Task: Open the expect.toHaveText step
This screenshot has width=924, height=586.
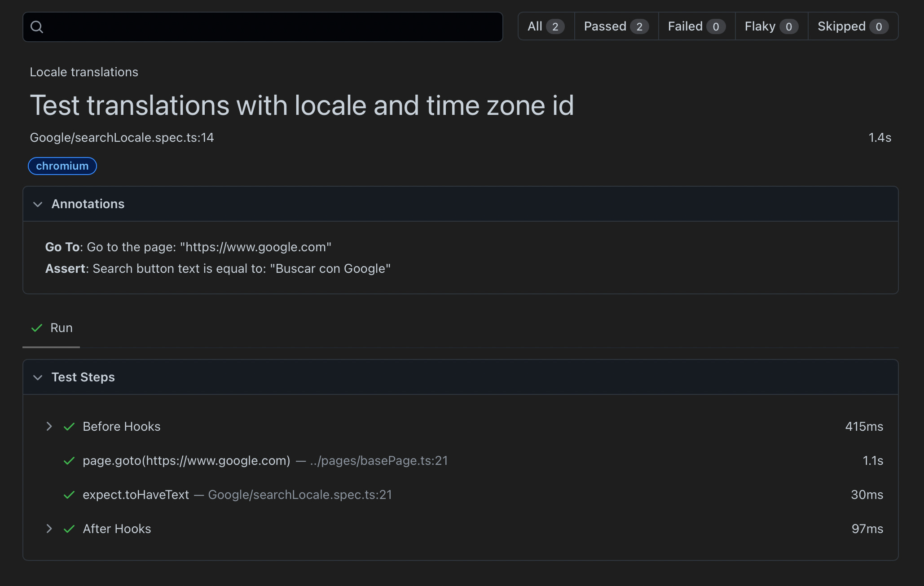Action: [136, 495]
